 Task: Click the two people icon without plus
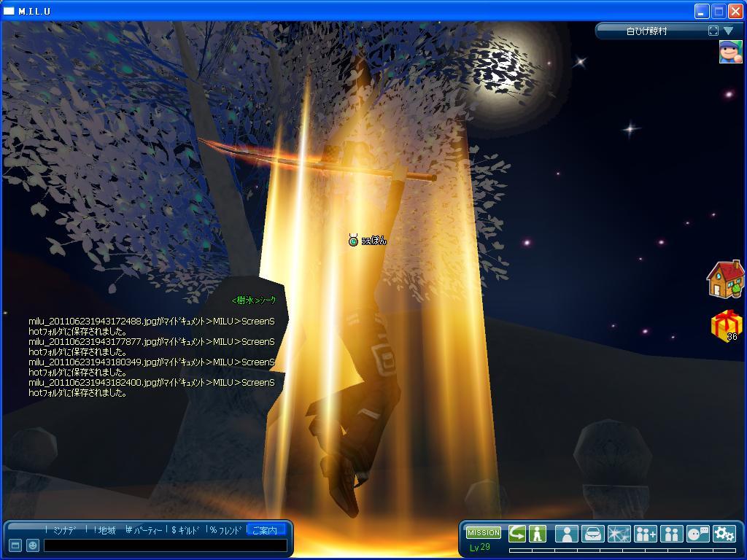coord(672,534)
